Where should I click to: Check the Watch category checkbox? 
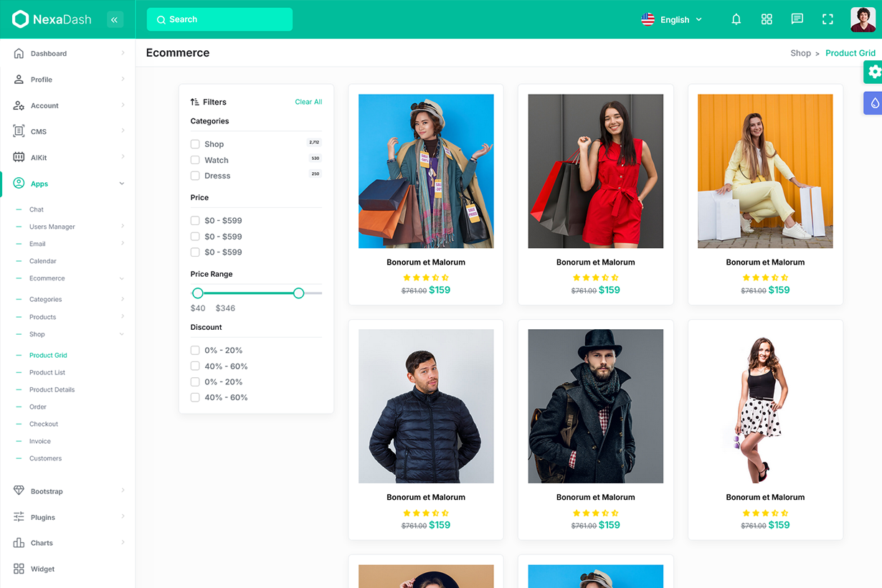tap(195, 160)
